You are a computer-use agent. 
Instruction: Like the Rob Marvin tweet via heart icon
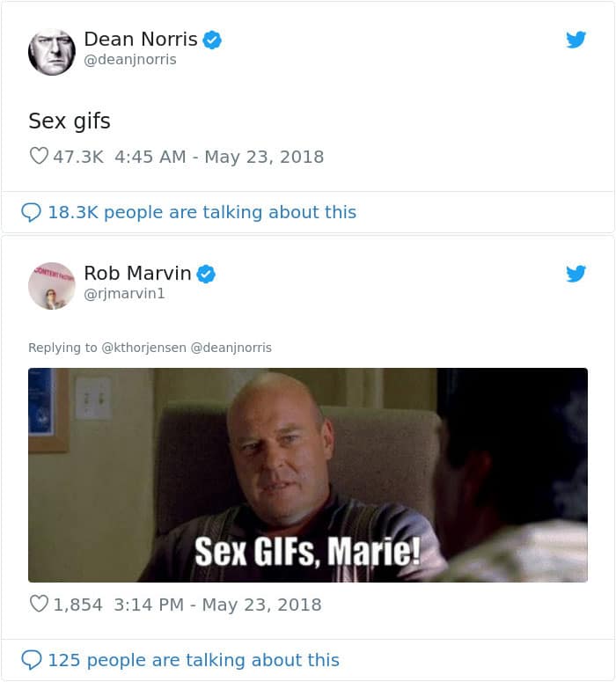tap(39, 605)
